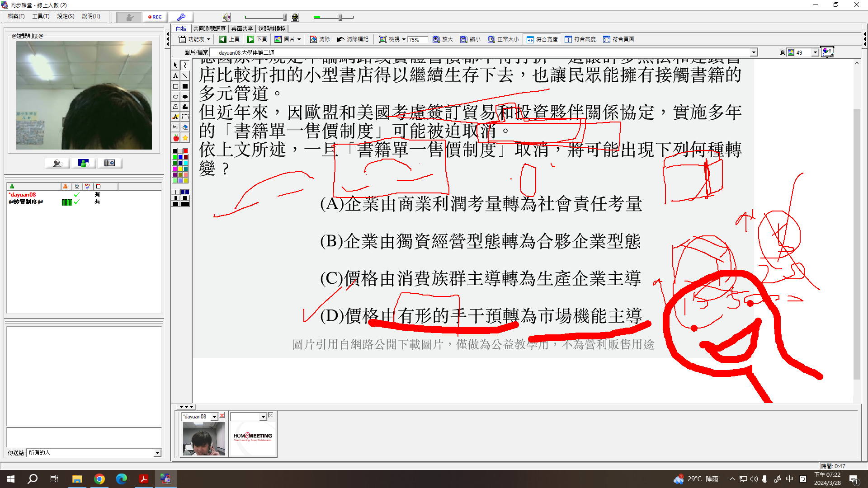Go to next page with 下頁
The image size is (868, 488).
click(257, 39)
